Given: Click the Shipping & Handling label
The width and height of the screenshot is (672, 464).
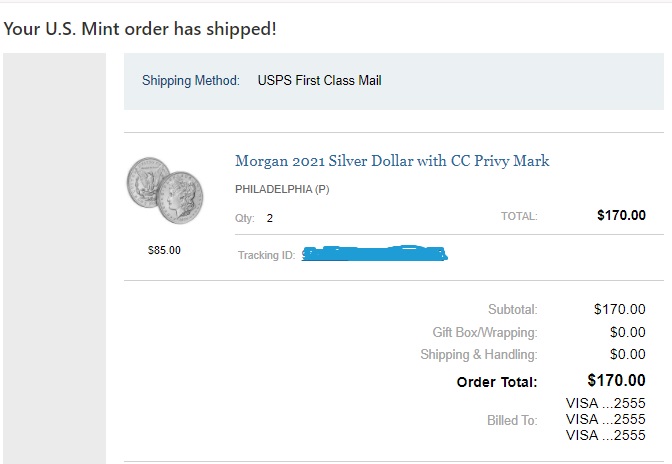Looking at the screenshot, I should (x=478, y=354).
